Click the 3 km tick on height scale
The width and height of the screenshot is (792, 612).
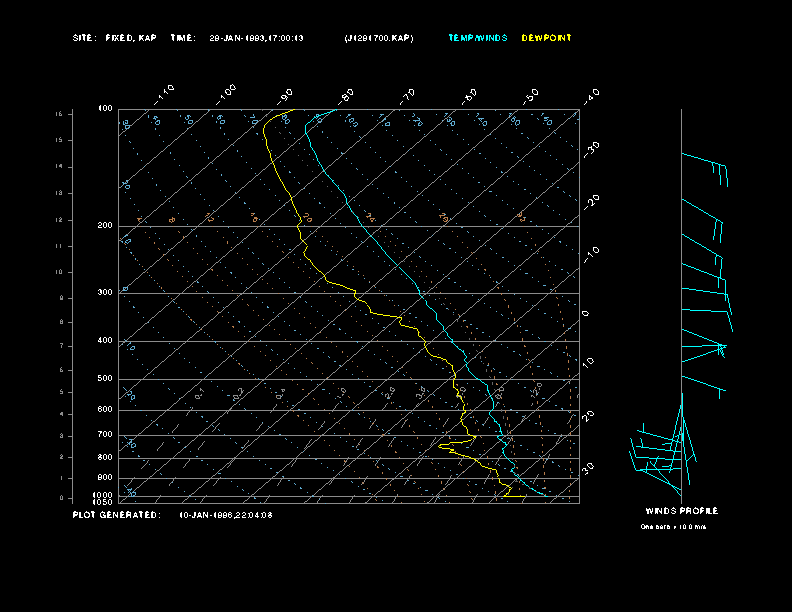pyautogui.click(x=62, y=436)
